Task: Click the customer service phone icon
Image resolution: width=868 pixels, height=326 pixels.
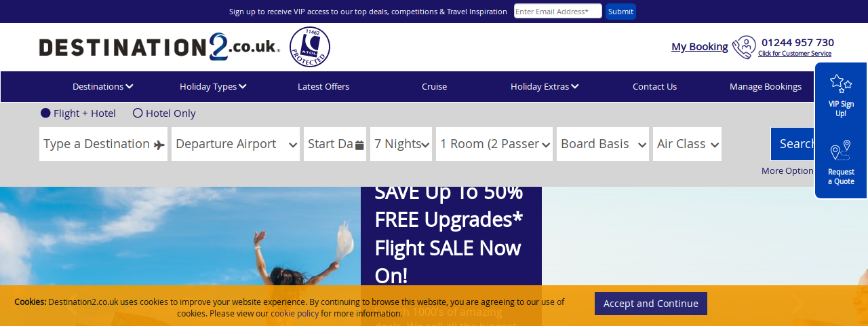Action: click(x=744, y=47)
